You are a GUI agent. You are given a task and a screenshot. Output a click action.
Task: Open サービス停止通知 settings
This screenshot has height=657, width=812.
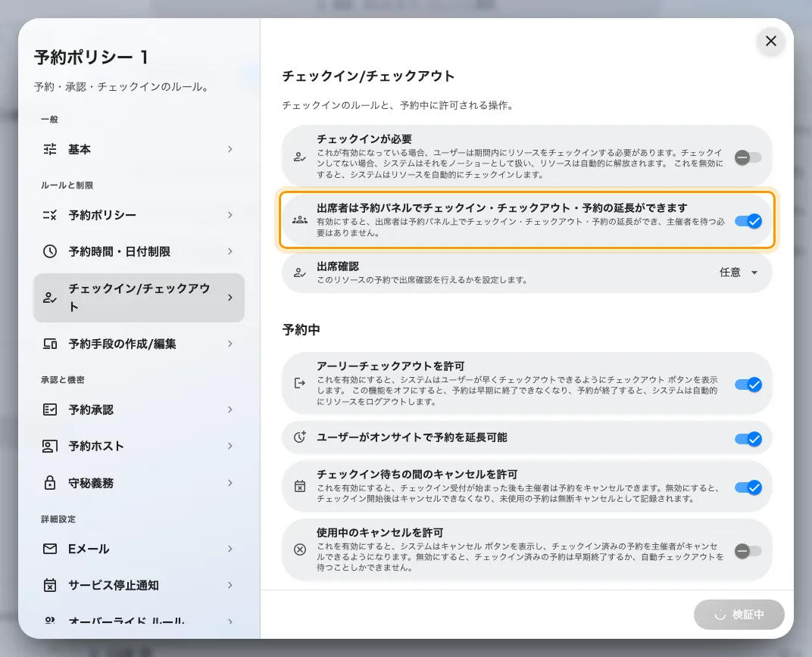tap(139, 585)
